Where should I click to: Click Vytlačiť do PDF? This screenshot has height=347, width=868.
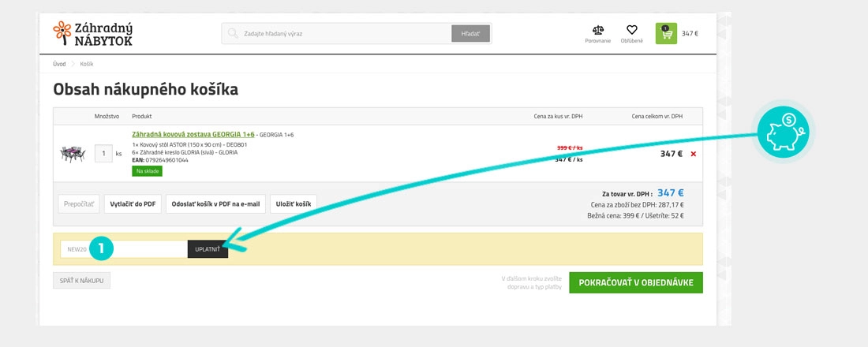click(x=133, y=203)
